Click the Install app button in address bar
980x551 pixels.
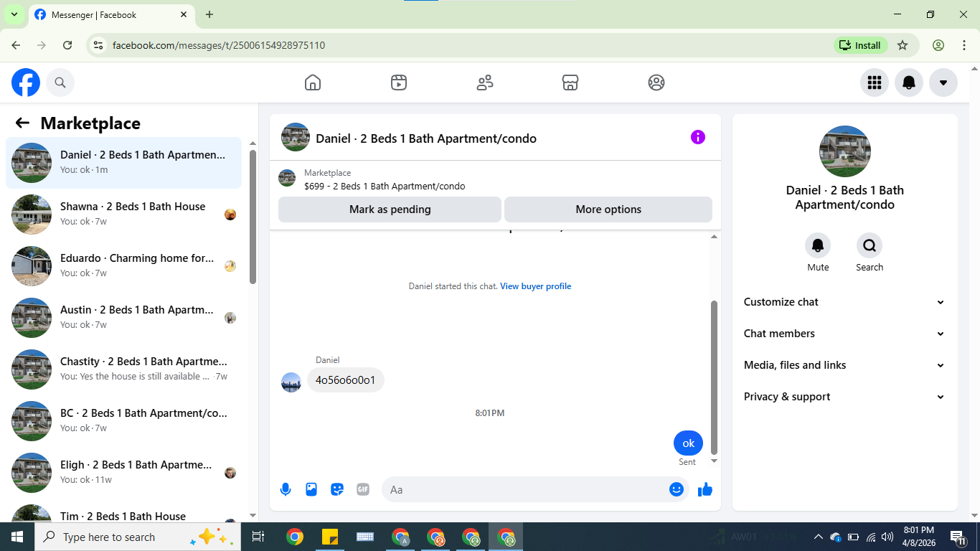[x=860, y=45]
